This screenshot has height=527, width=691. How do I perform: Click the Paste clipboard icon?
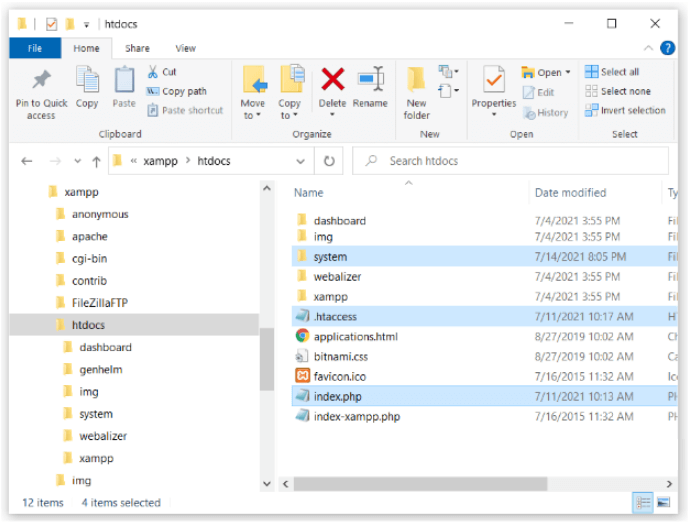(124, 82)
